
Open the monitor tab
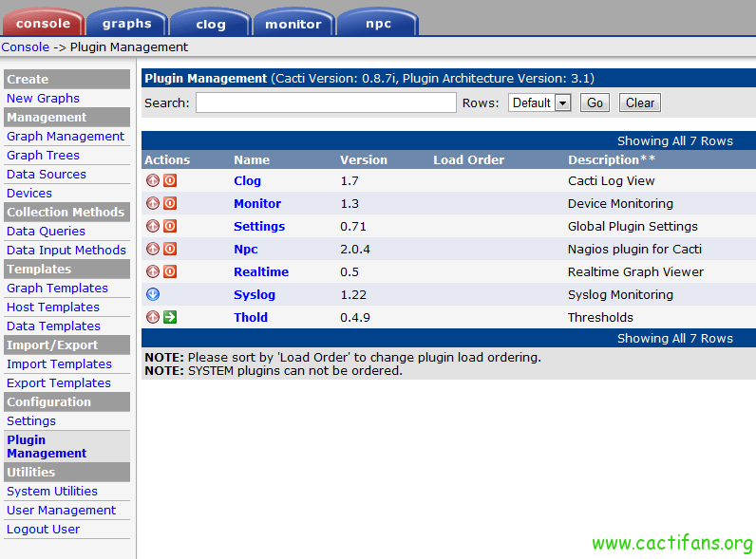click(293, 24)
